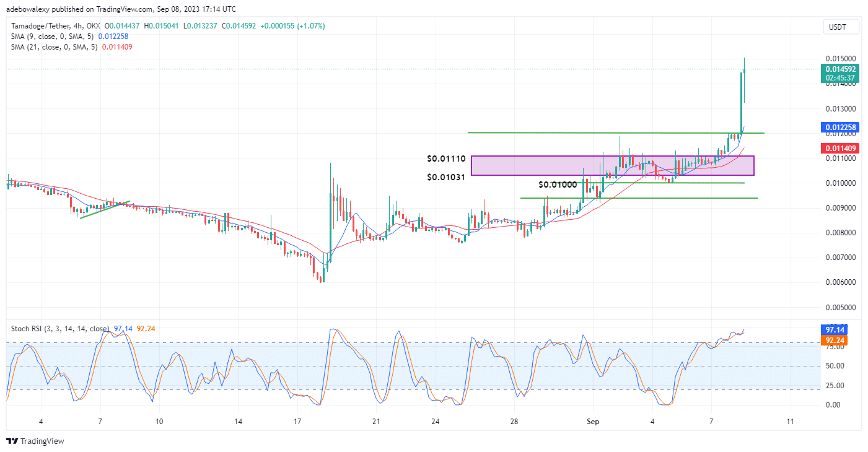
Task: Click the SMA 9 indicator label
Action: pyautogui.click(x=53, y=37)
